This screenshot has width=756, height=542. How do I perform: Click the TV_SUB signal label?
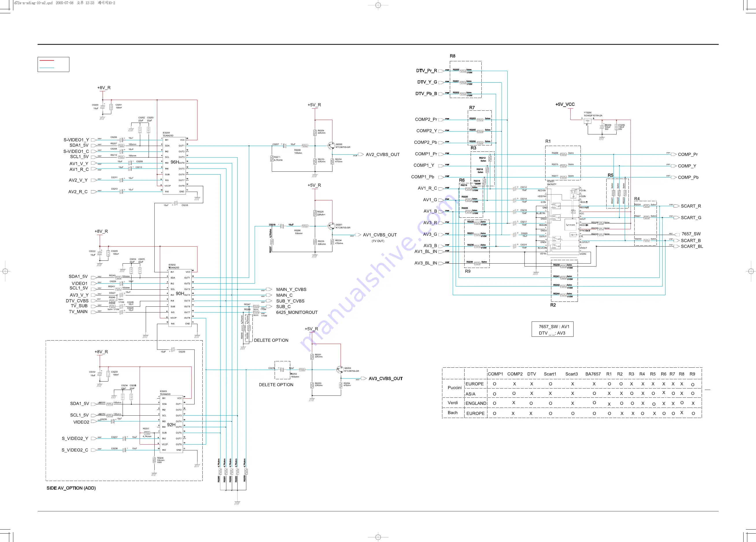click(x=79, y=306)
